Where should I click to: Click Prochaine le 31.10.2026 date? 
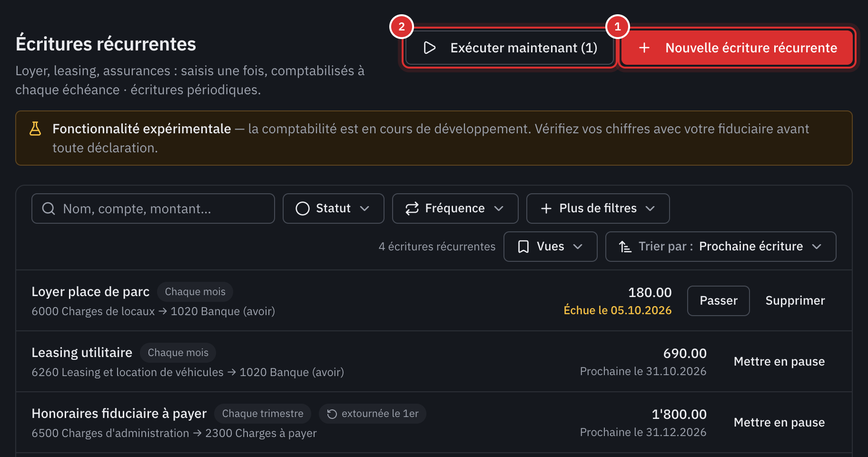pyautogui.click(x=643, y=371)
